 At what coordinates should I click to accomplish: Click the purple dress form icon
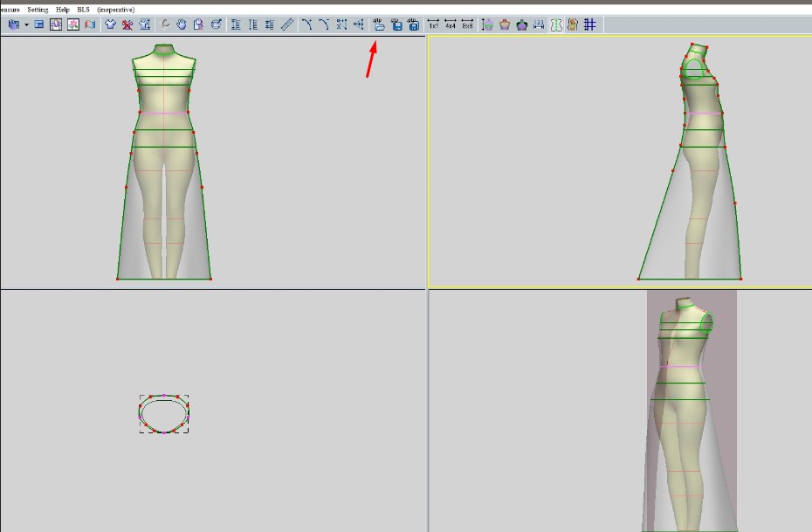click(x=522, y=25)
